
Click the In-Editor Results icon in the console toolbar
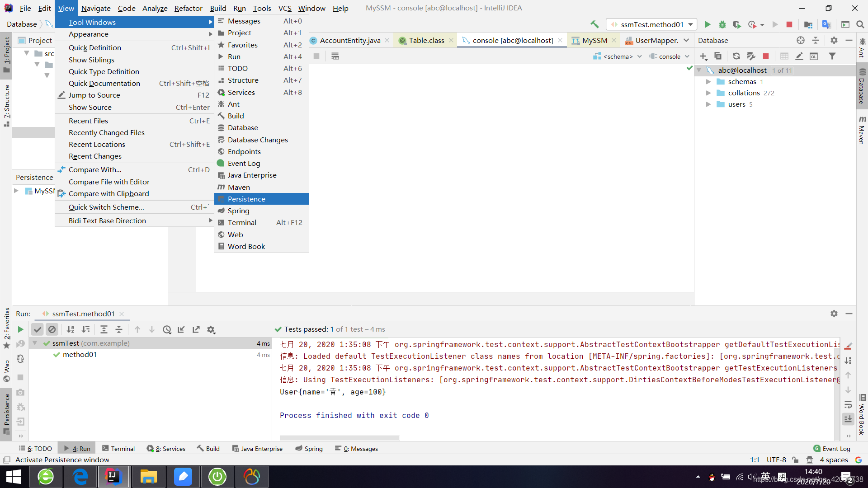tap(335, 56)
